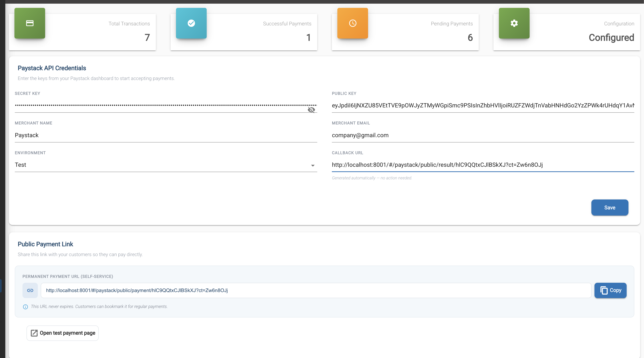Image resolution: width=644 pixels, height=358 pixels.
Task: Click the Successful Payments value 1
Action: click(308, 37)
